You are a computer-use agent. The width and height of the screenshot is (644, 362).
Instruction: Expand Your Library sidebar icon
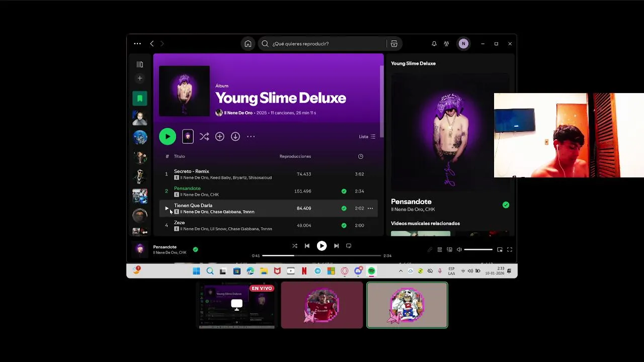pyautogui.click(x=140, y=64)
